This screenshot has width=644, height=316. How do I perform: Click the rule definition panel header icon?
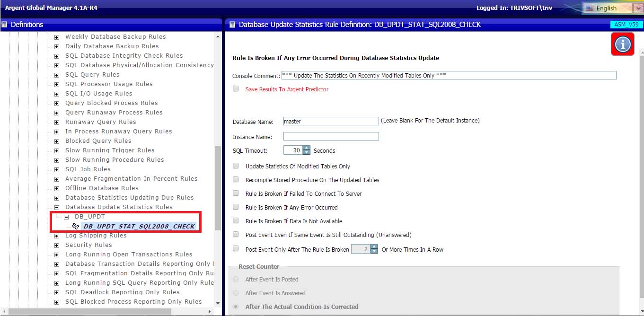click(x=232, y=25)
